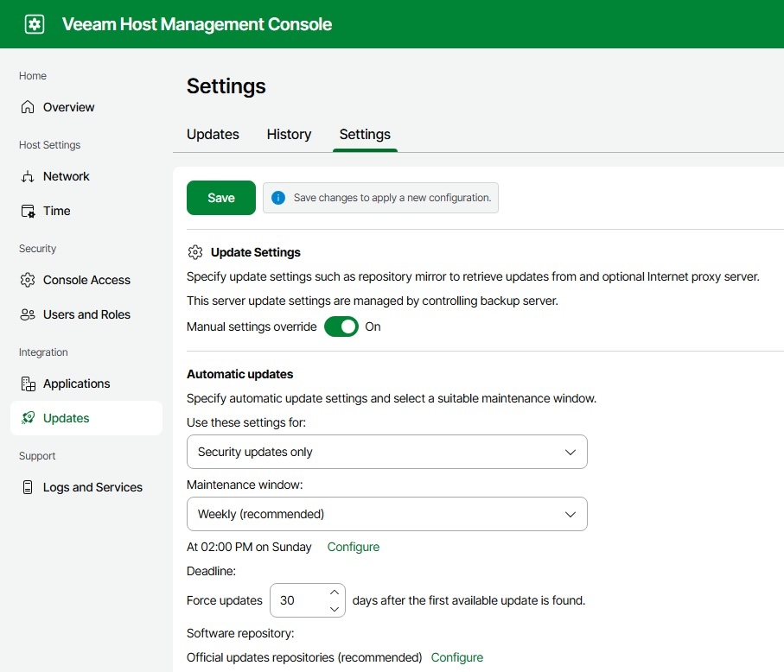Screen dimensions: 784x672
Task: Select the Console Access gear icon
Action: click(28, 280)
